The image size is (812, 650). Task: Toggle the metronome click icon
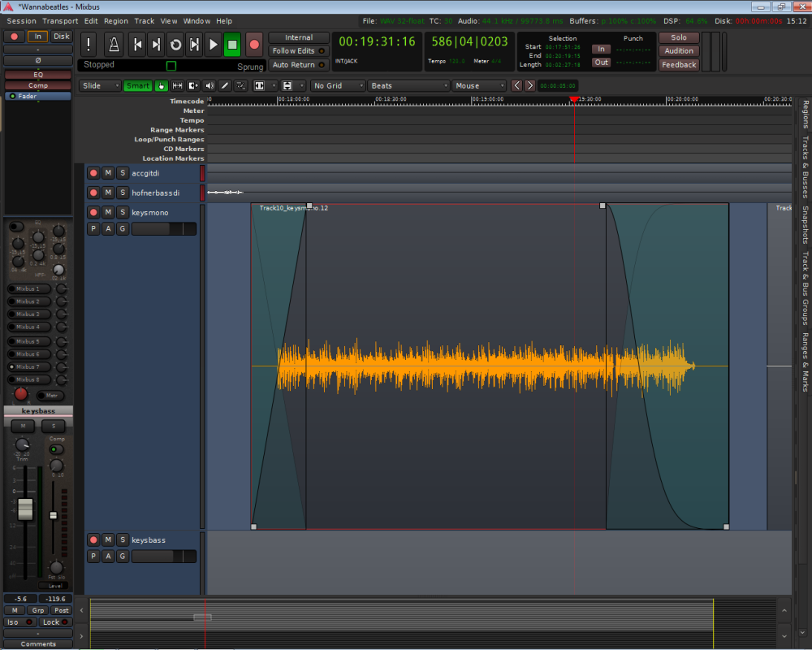(x=114, y=44)
